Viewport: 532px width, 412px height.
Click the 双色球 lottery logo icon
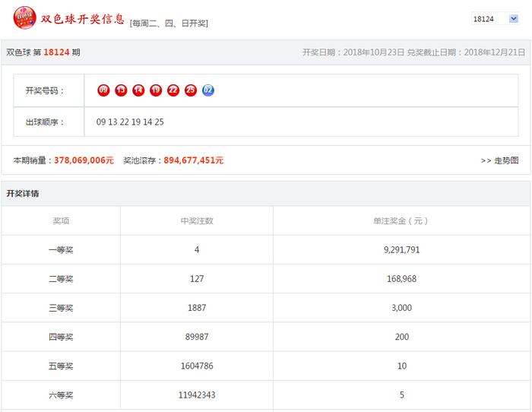click(24, 17)
